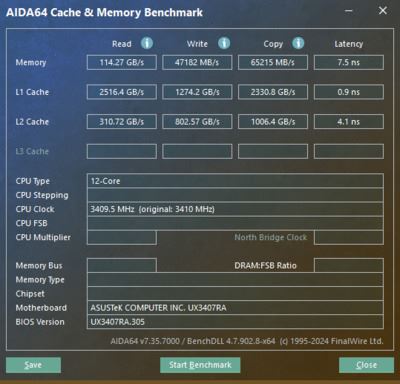400x384 pixels.
Task: Click the greyed L3 Cache row label
Action: pos(32,151)
